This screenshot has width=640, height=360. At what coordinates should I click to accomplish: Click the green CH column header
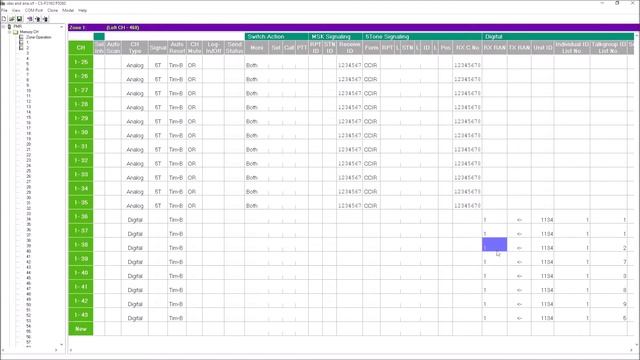point(81,48)
